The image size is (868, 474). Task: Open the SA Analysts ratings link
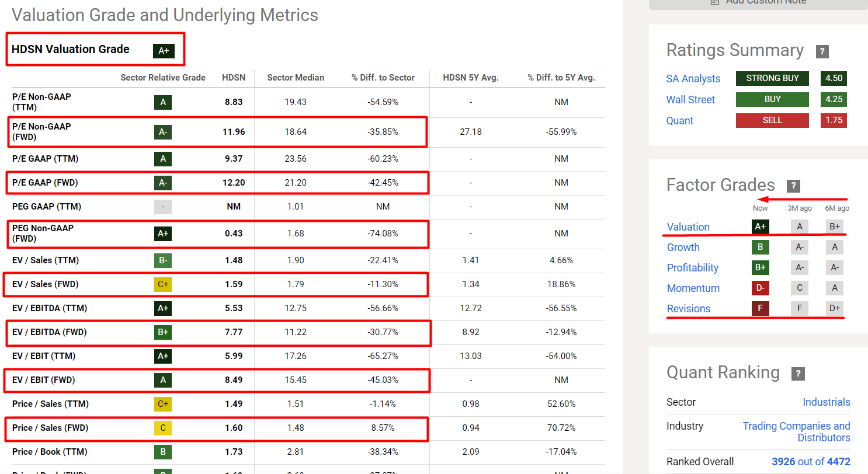693,79
